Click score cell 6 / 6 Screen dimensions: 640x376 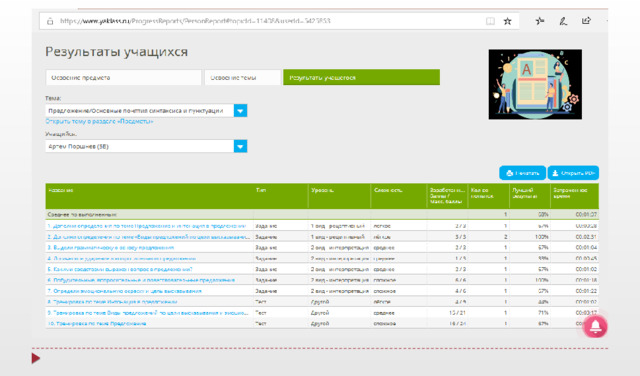461,280
